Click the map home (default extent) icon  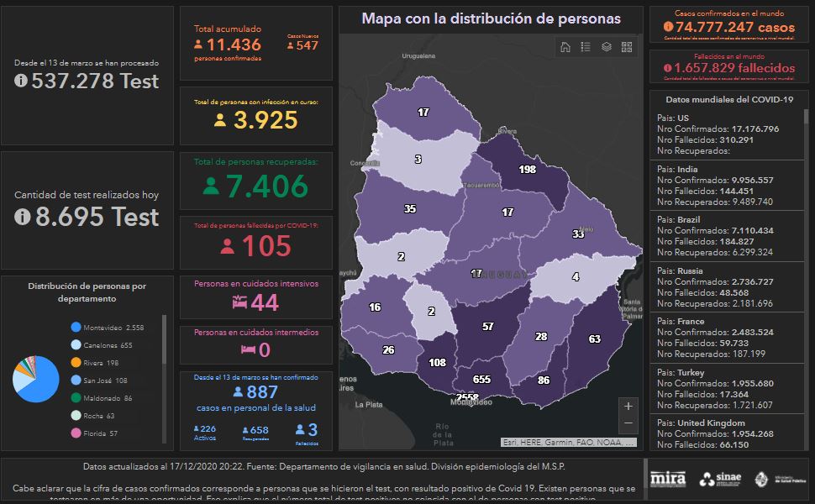(x=565, y=47)
